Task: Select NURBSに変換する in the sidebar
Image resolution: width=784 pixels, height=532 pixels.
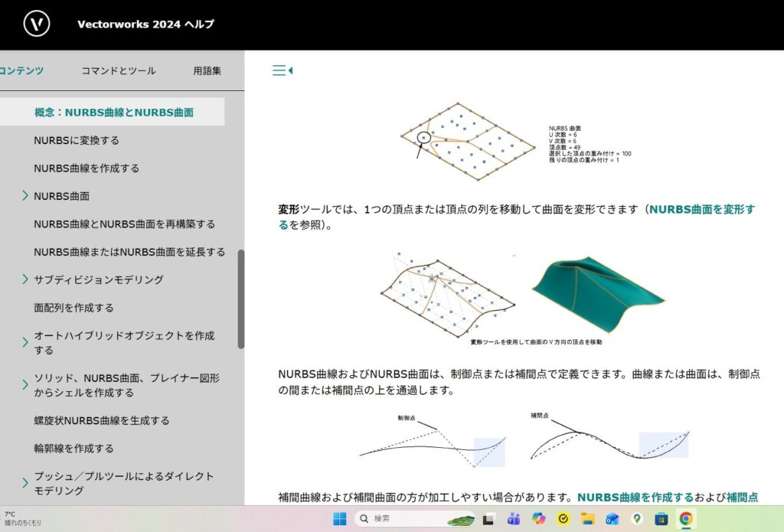Action: [x=77, y=140]
